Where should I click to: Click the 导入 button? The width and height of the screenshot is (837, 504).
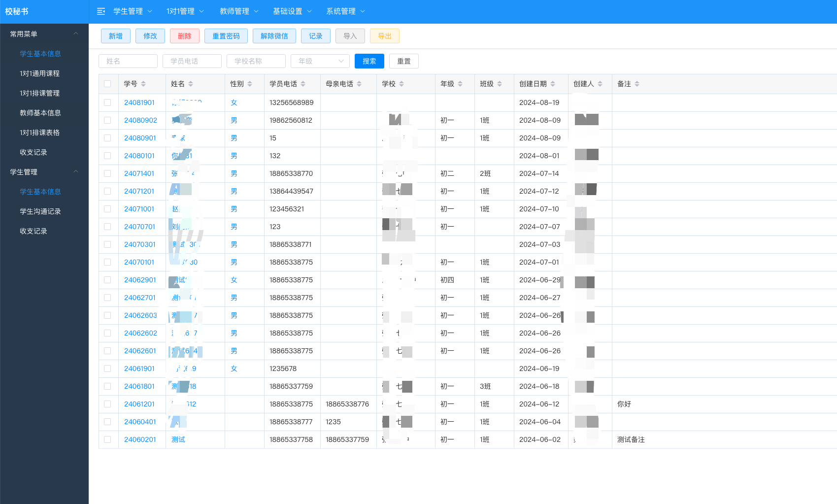click(x=350, y=36)
